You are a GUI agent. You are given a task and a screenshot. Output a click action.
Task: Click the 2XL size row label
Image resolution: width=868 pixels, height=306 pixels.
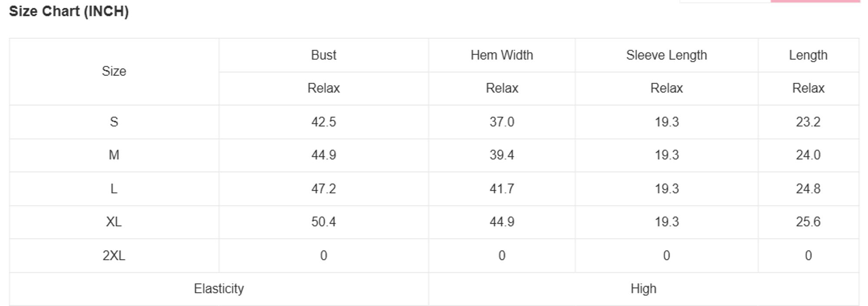coord(114,255)
